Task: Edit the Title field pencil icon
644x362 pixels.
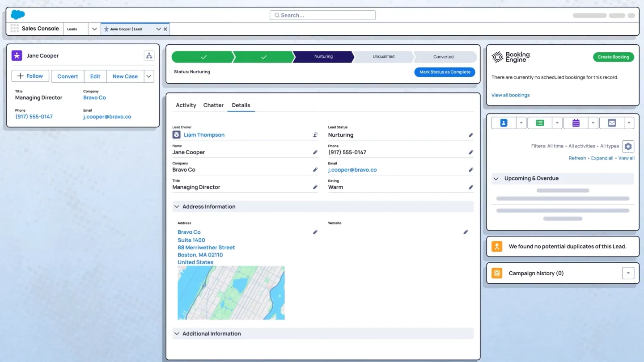Action: 315,187
